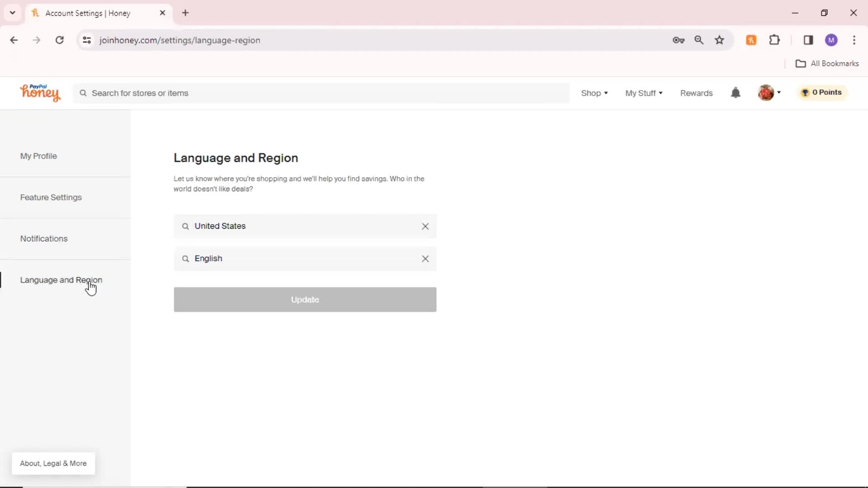Click the notifications bell icon
Viewport: 868px width, 488px height.
click(x=736, y=93)
